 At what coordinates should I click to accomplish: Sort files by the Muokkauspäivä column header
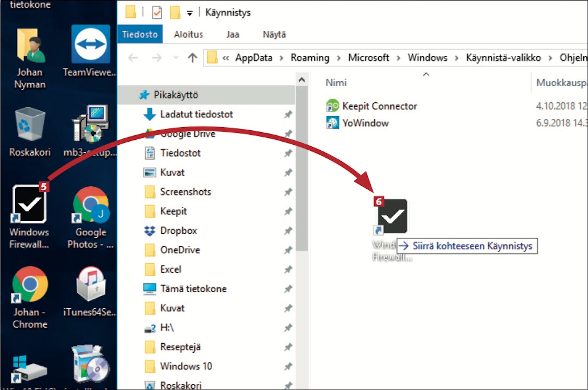561,83
